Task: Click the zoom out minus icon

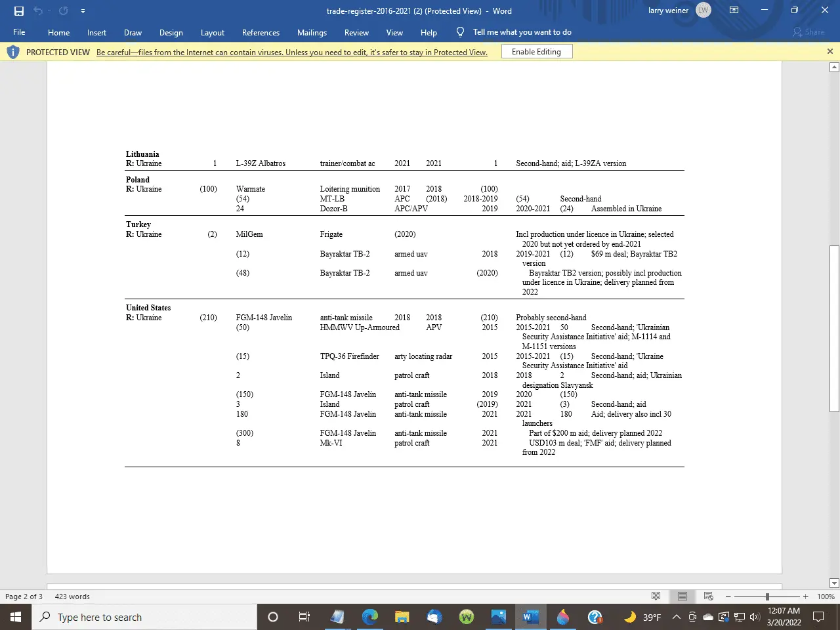Action: pos(729,597)
